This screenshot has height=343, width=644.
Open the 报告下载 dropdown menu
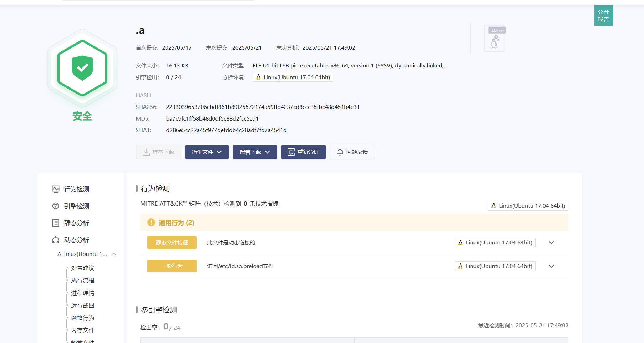pyautogui.click(x=255, y=152)
